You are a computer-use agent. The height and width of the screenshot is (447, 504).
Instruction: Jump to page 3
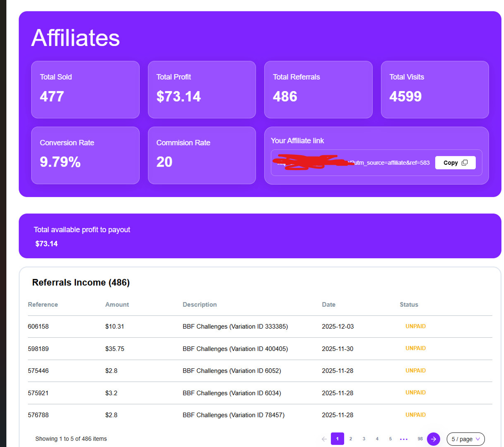point(364,439)
